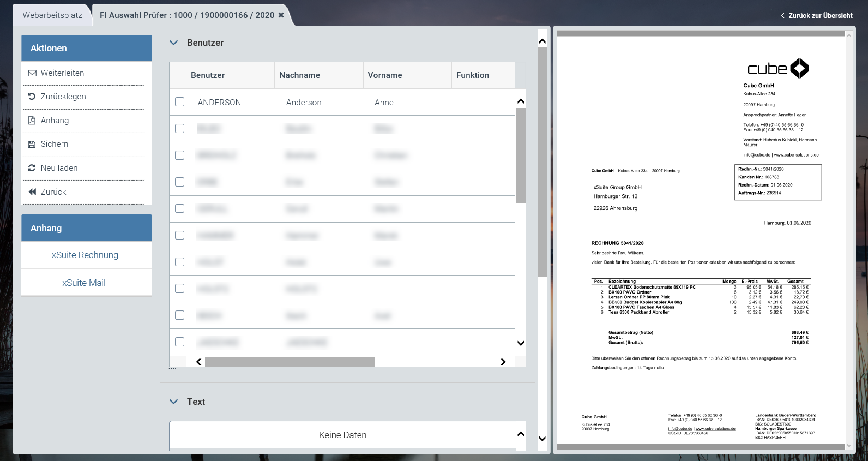
Task: Click the Anhang document icon
Action: pyautogui.click(x=32, y=121)
